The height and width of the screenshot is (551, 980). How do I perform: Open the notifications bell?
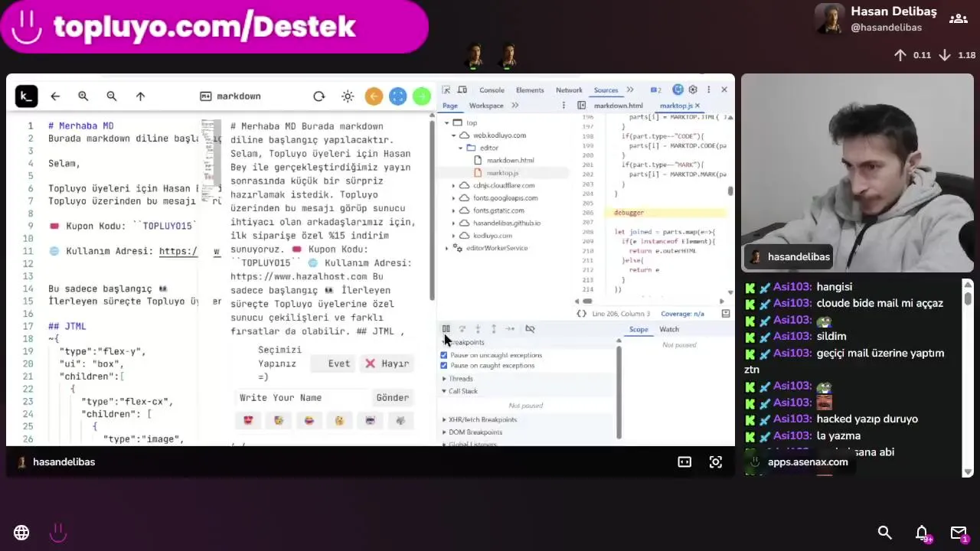(922, 533)
